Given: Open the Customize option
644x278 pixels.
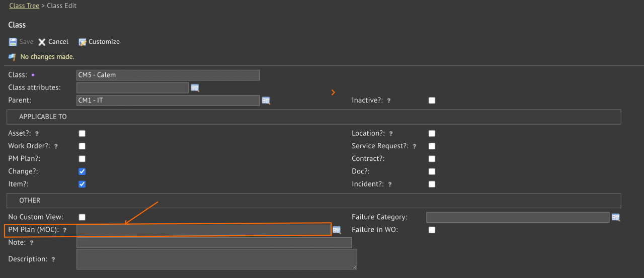Looking at the screenshot, I should pos(99,42).
